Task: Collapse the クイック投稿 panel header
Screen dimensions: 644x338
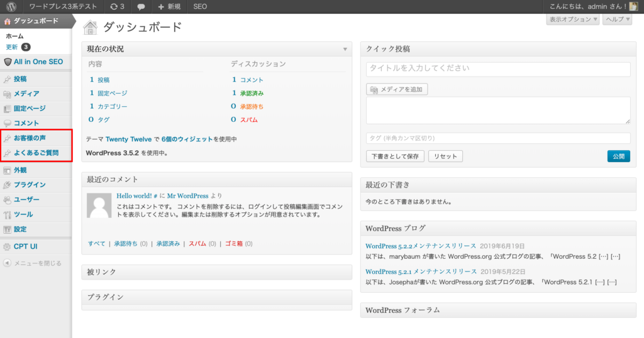Action: pos(498,49)
